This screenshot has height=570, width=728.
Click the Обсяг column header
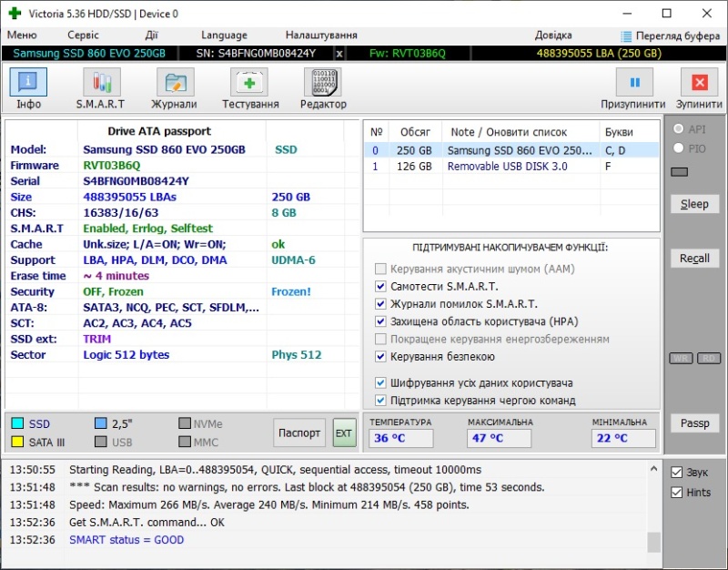[x=416, y=132]
